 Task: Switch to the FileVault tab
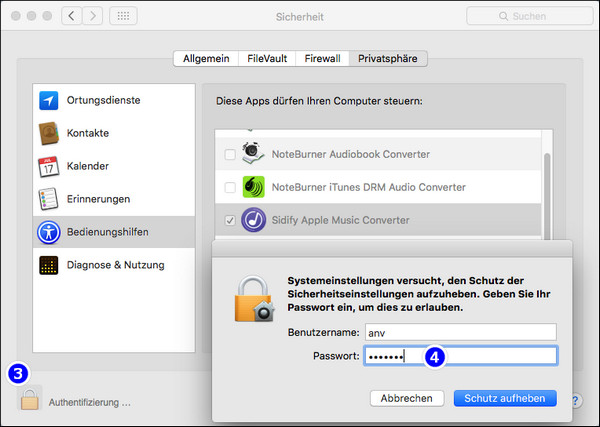click(x=267, y=59)
